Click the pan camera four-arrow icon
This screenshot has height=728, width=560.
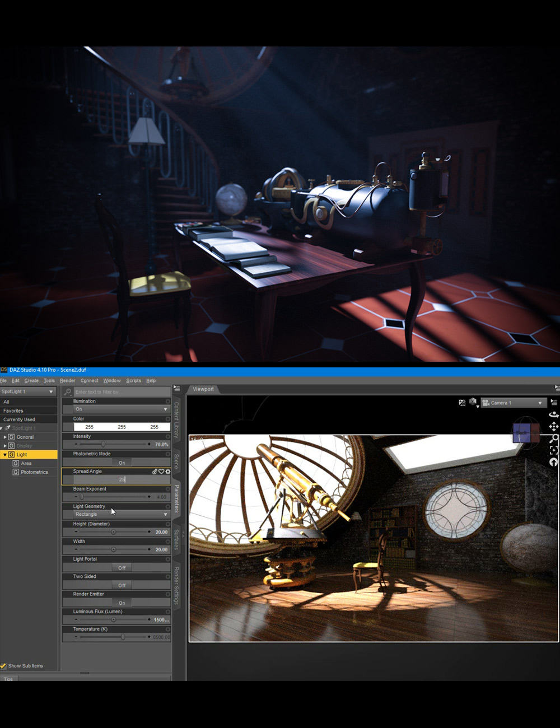[x=553, y=427]
